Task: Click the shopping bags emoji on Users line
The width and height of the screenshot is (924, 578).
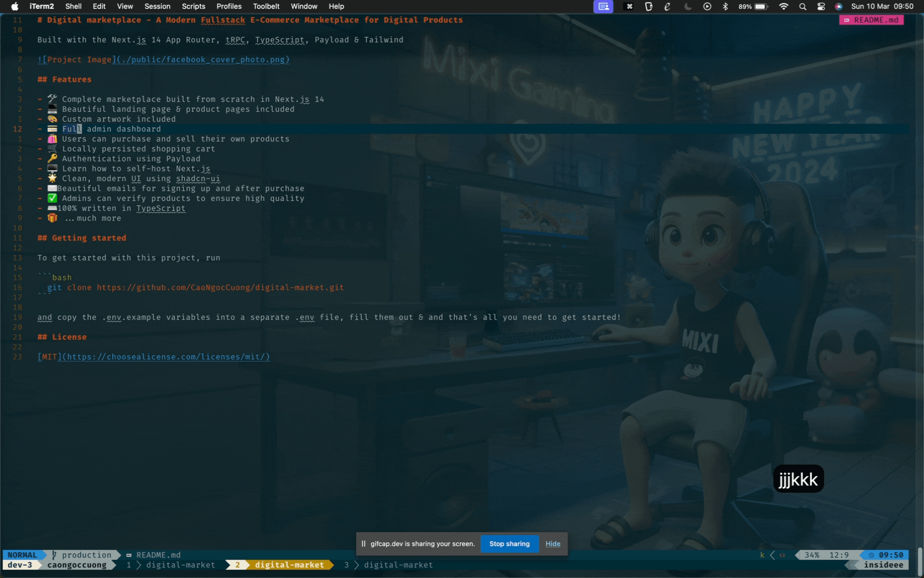Action: click(52, 139)
